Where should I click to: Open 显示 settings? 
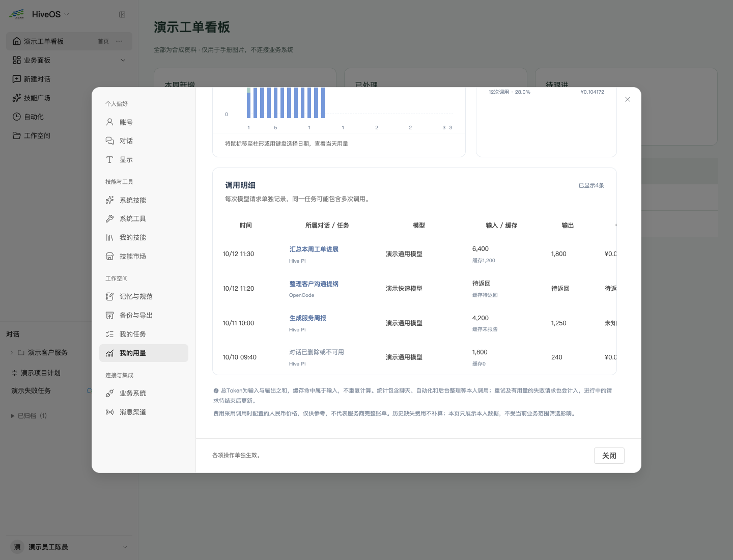click(x=144, y=160)
